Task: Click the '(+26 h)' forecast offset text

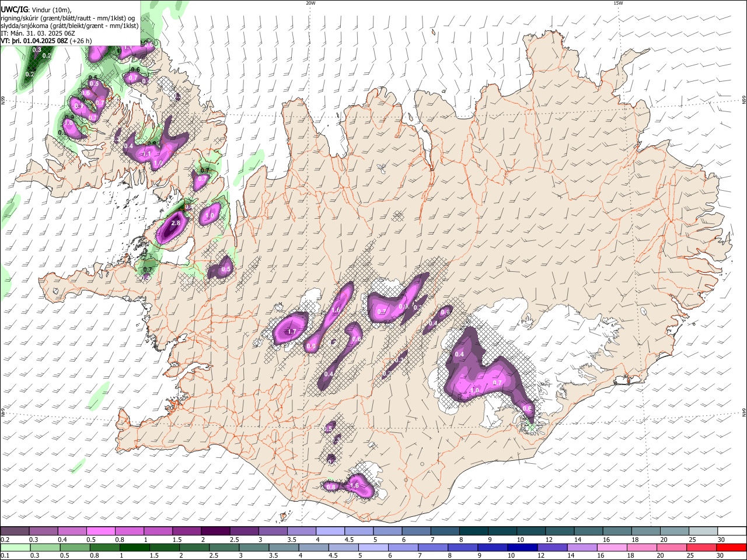Action: tap(82, 41)
